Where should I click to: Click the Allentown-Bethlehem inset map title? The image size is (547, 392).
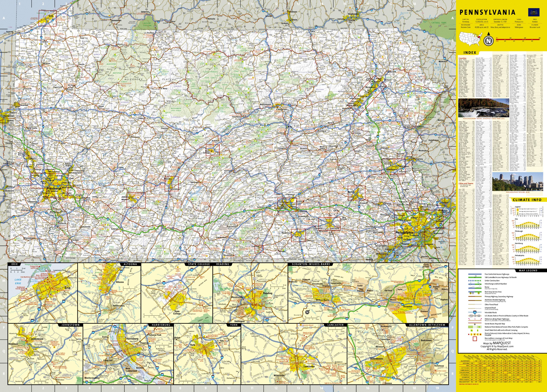427,325
